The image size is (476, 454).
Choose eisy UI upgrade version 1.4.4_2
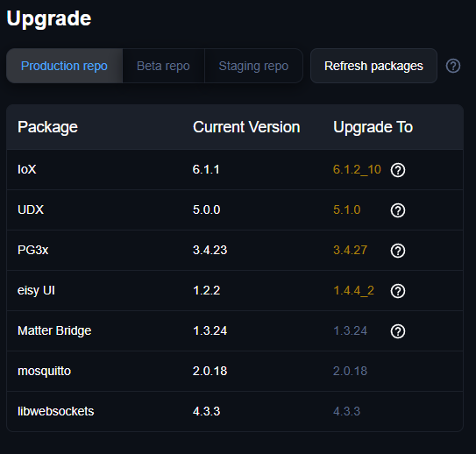pyautogui.click(x=353, y=291)
